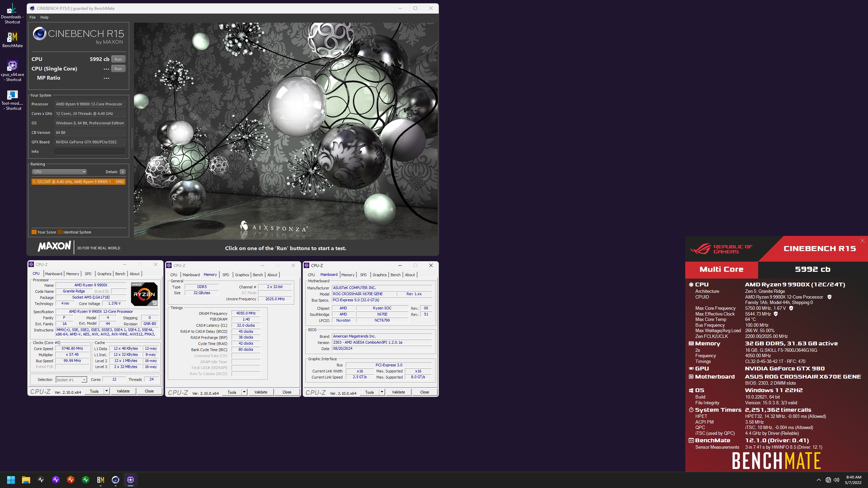Open the volume speaker icon in the tray

(x=836, y=480)
